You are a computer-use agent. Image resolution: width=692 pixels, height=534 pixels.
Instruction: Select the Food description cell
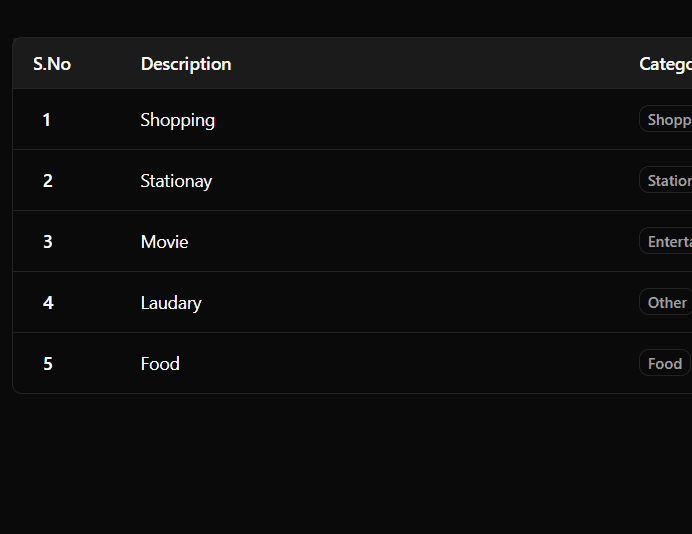160,364
